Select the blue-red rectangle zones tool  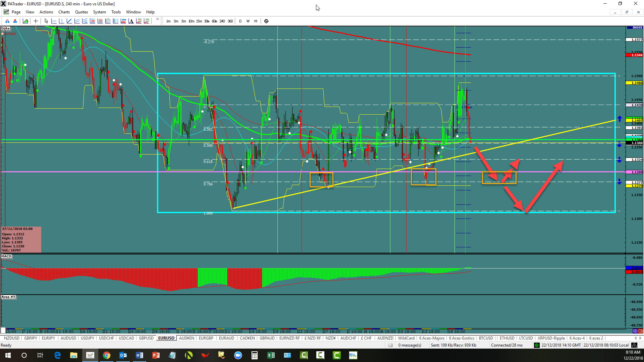click(123, 21)
